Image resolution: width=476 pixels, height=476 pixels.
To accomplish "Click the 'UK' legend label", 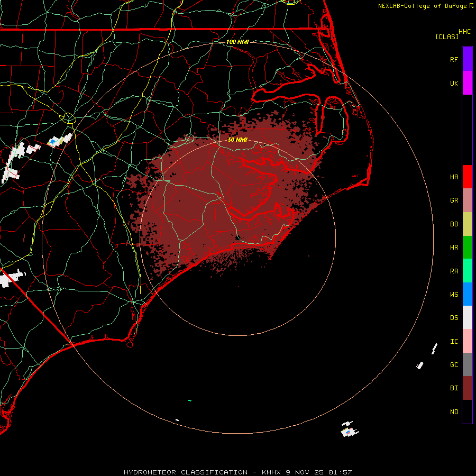I will (454, 83).
